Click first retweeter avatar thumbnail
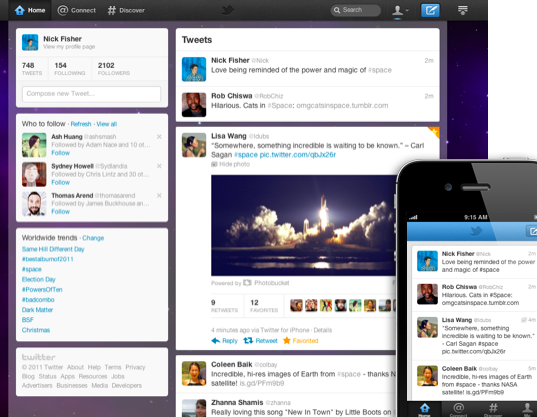 296,305
